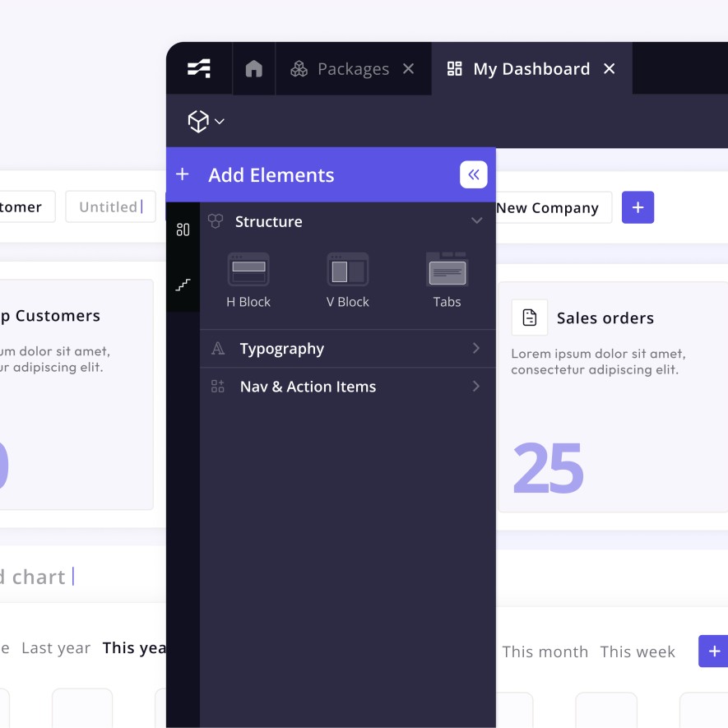Select the This week filter
The height and width of the screenshot is (728, 728).
pyautogui.click(x=638, y=651)
